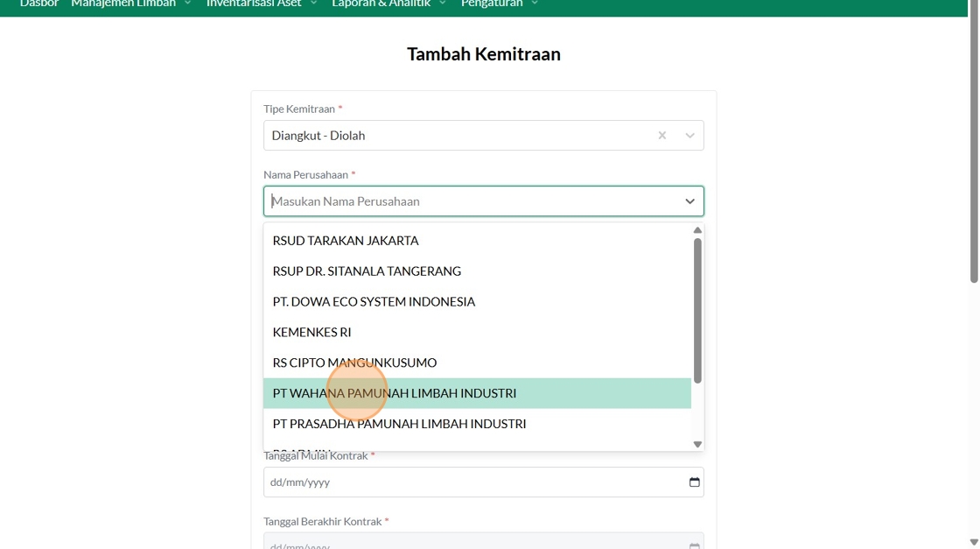
Task: Open the Tanggal Mulai Kontrak calendar icon
Action: 695,482
